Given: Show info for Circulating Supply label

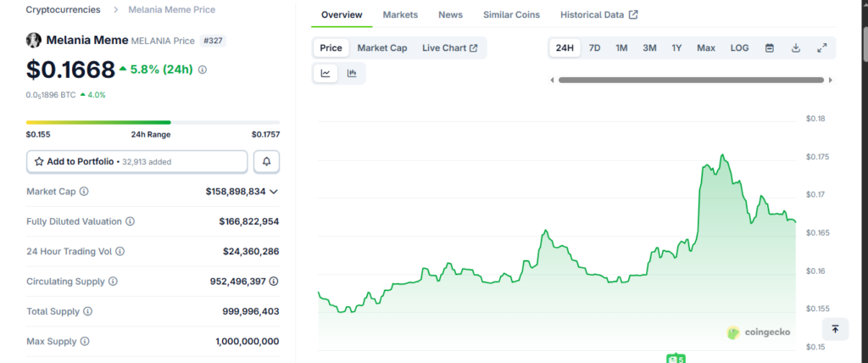Looking at the screenshot, I should click(x=113, y=282).
